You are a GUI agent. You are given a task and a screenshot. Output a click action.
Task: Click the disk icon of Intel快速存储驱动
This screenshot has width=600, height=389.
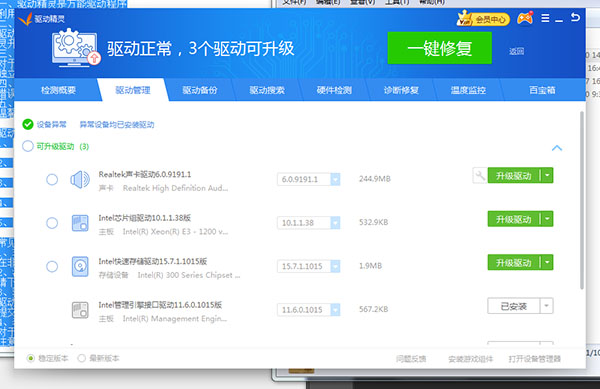tap(80, 267)
